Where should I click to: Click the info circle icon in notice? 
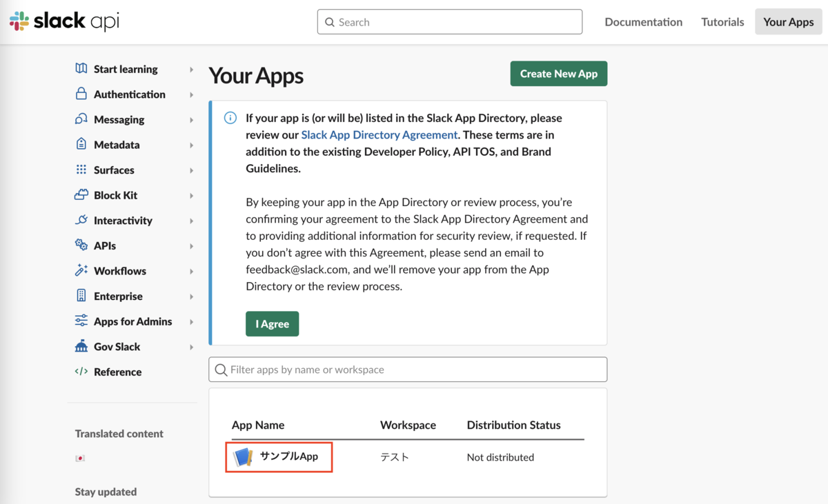pos(230,118)
